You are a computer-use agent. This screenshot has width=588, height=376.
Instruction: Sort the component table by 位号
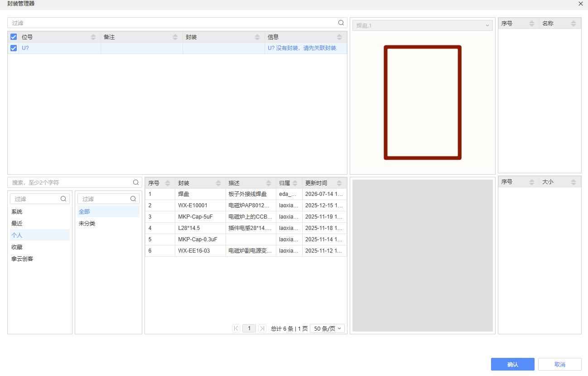click(93, 37)
